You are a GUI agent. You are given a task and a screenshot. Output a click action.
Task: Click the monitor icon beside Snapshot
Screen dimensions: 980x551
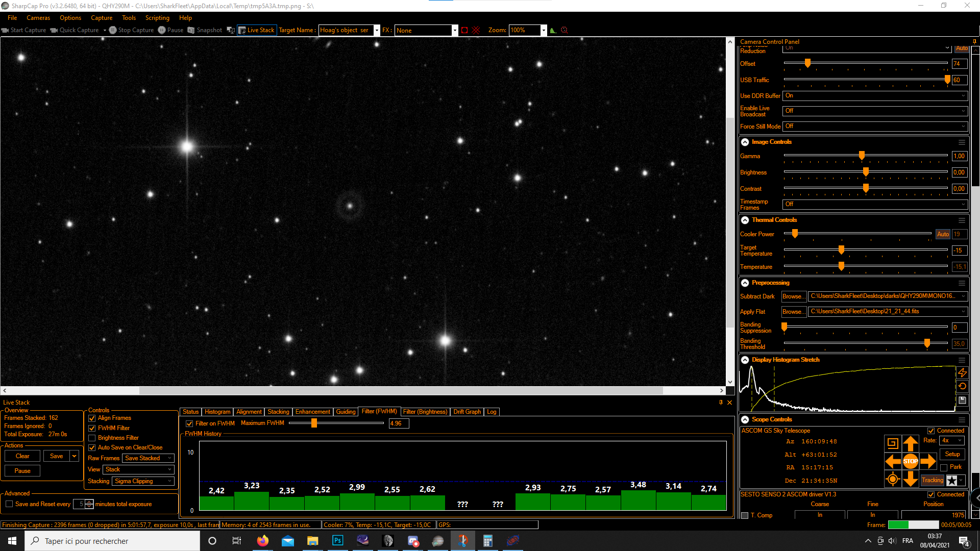pos(231,30)
